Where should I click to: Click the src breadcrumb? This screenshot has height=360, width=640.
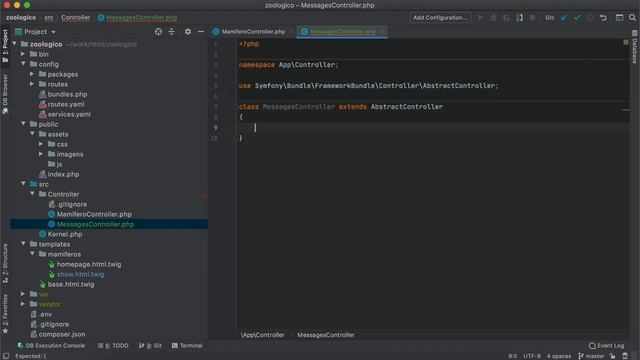click(49, 18)
